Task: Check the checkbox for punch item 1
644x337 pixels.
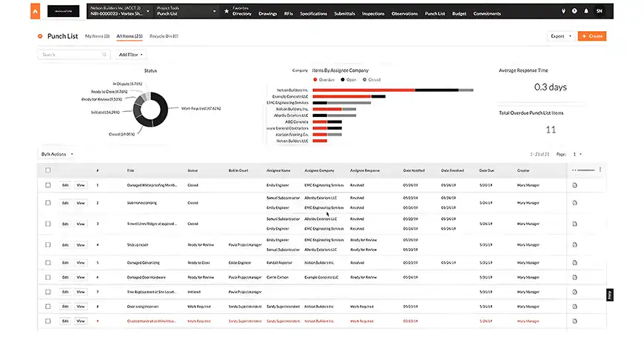Action: (x=48, y=185)
